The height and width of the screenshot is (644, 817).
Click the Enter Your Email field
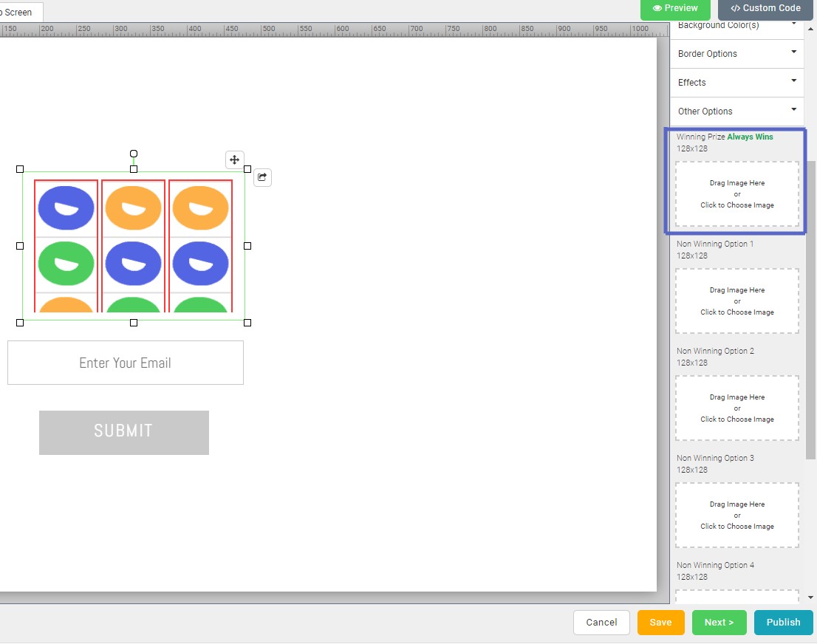(x=126, y=363)
